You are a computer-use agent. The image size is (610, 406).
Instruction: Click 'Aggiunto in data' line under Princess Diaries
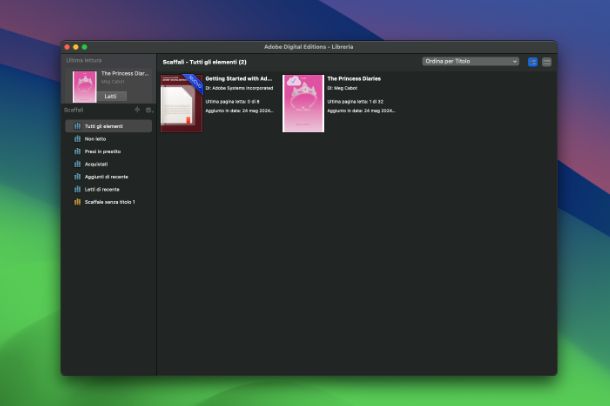click(361, 111)
